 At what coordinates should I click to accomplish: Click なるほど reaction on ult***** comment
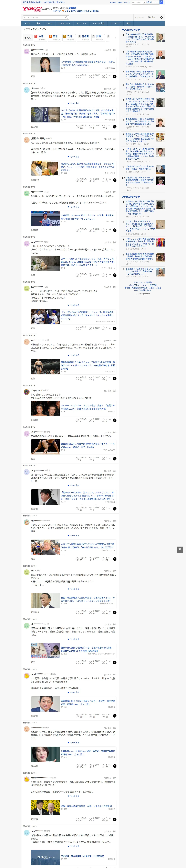[x=94, y=127]
